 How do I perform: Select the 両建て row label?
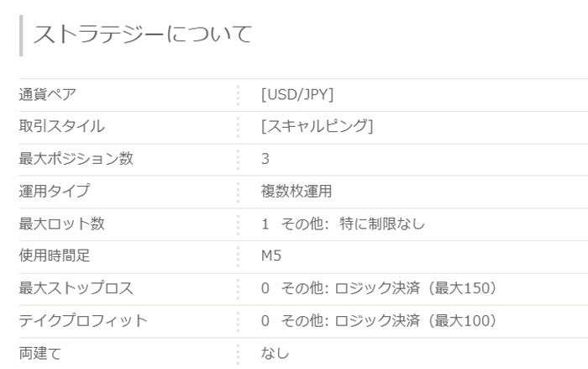pos(39,353)
